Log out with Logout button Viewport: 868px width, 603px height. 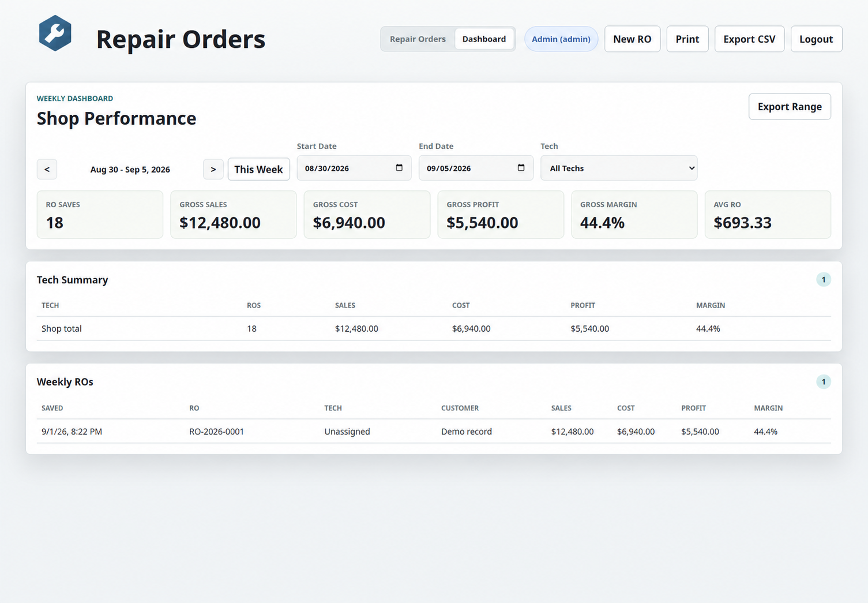[x=816, y=39]
